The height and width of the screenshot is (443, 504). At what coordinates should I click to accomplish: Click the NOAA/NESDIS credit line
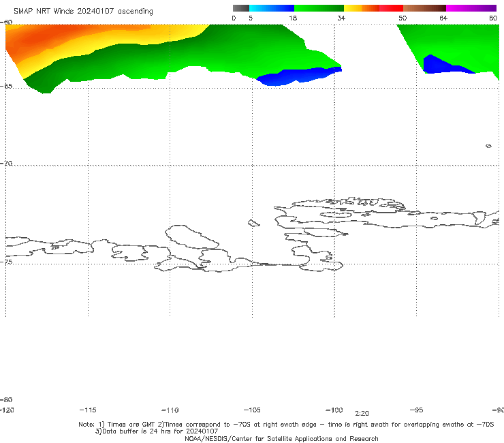coord(281,439)
